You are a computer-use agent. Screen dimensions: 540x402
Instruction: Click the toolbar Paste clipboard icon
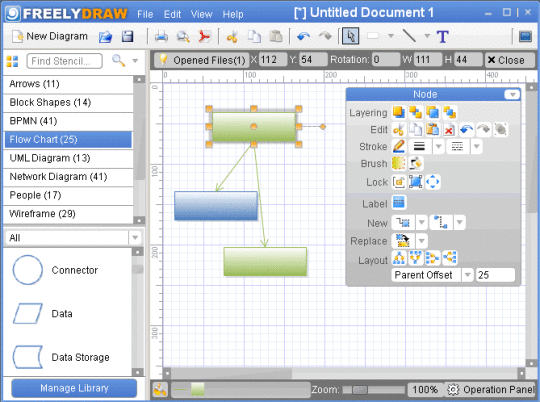click(x=276, y=37)
